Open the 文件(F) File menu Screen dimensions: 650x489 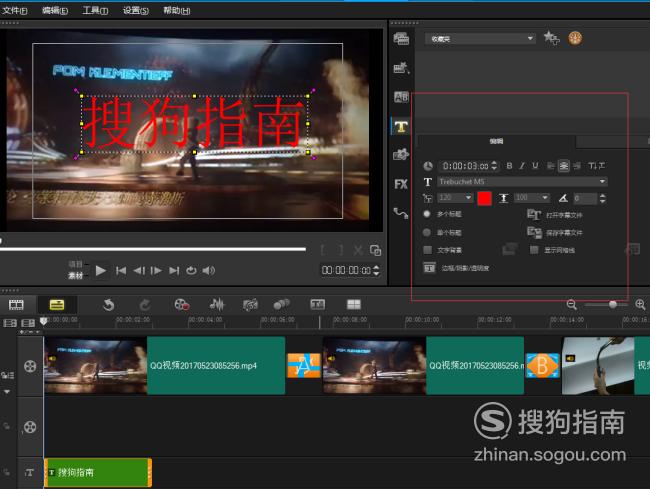[15, 10]
